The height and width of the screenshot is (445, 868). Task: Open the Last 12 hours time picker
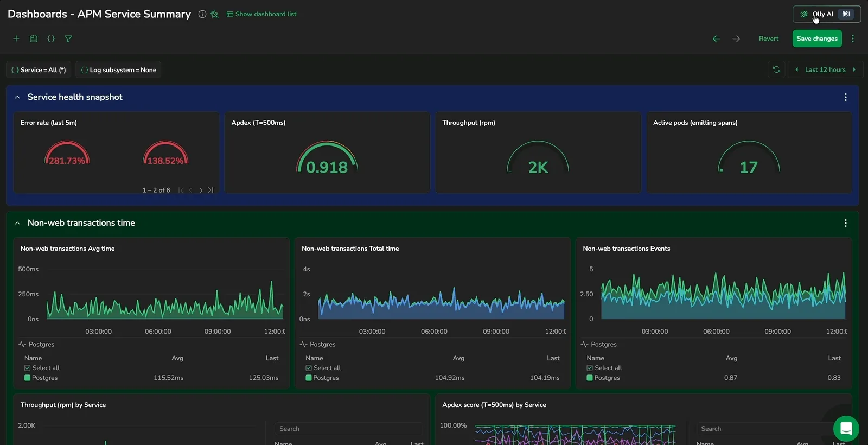point(825,69)
